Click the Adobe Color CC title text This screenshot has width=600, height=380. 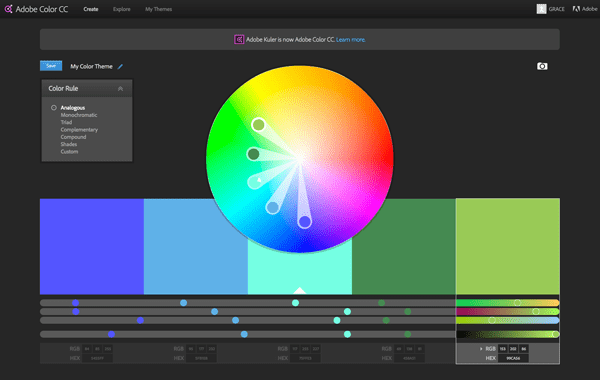(42, 9)
